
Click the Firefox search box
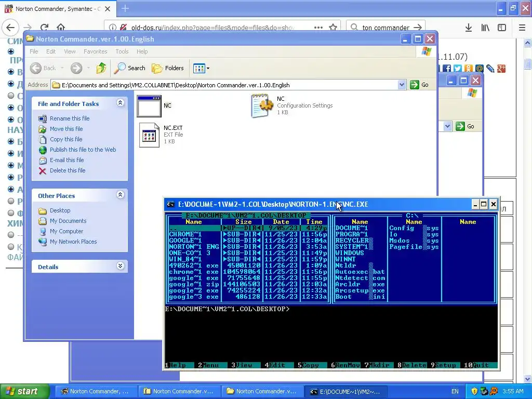coord(387,28)
